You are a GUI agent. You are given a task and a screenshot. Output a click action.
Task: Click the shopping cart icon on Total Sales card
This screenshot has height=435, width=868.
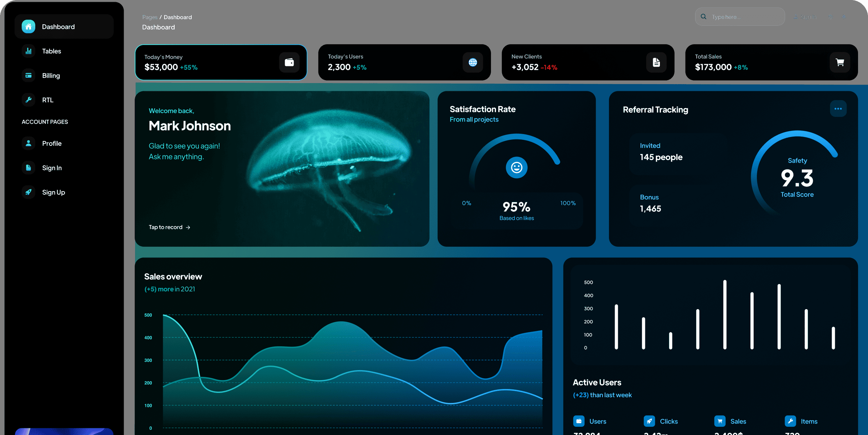[840, 62]
